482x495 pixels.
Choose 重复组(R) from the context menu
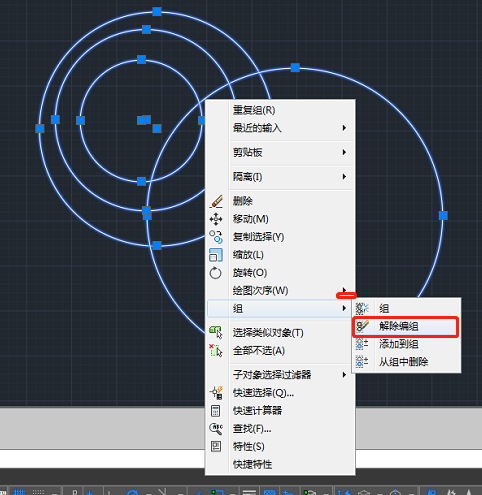[x=254, y=110]
